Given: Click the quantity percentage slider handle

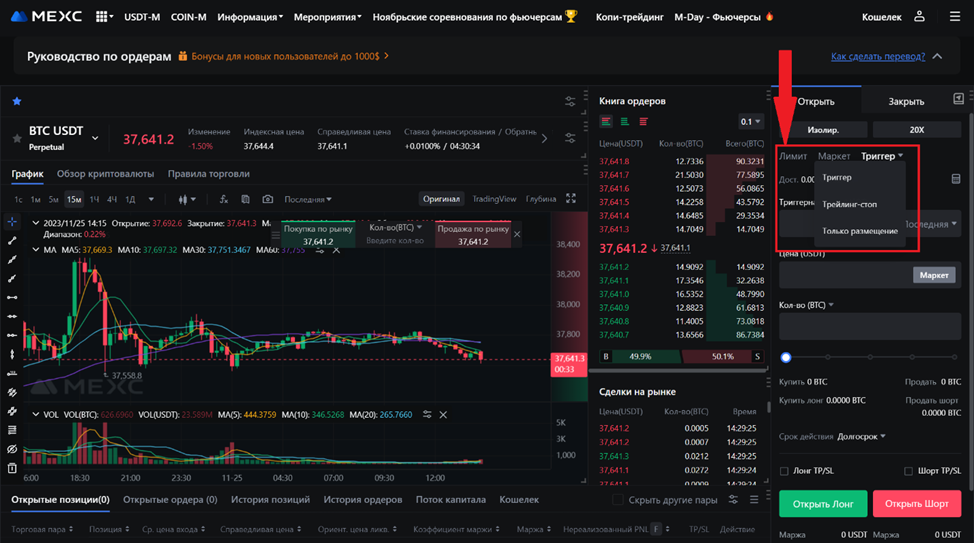Looking at the screenshot, I should pyautogui.click(x=786, y=357).
